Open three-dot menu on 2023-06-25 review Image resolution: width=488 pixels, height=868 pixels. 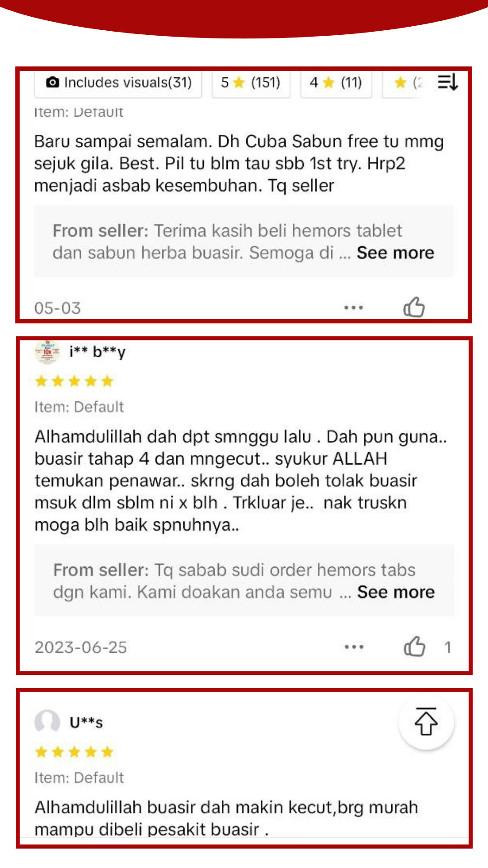pos(354,647)
